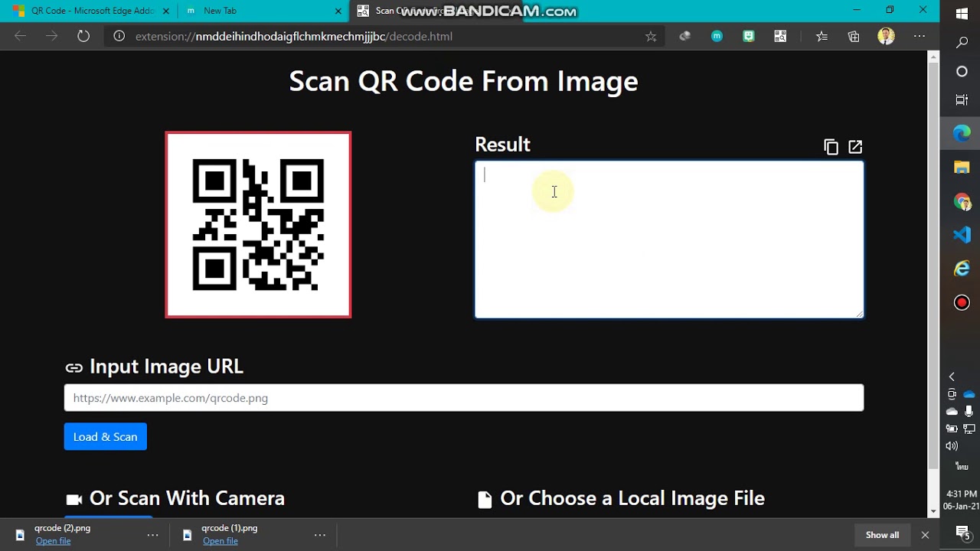This screenshot has width=980, height=551.
Task: Click the file icon beside Choose a Local Image File
Action: 484,500
